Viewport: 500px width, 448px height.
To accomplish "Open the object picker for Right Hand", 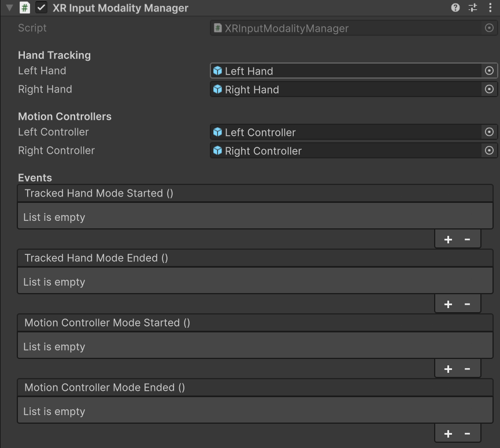I will (x=489, y=89).
